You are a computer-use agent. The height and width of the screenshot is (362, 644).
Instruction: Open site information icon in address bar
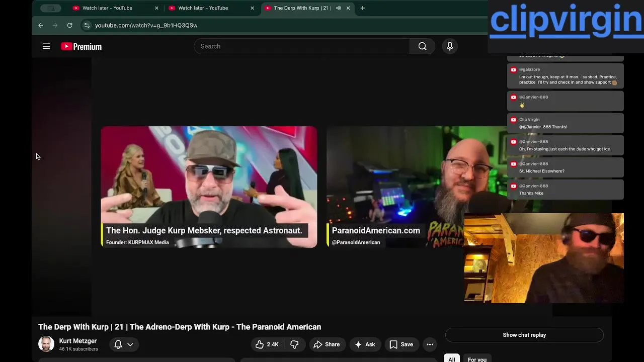point(87,25)
